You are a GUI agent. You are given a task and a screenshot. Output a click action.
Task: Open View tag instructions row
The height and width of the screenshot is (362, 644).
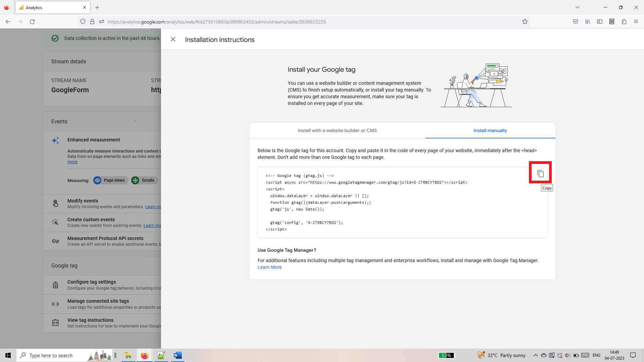click(102, 323)
